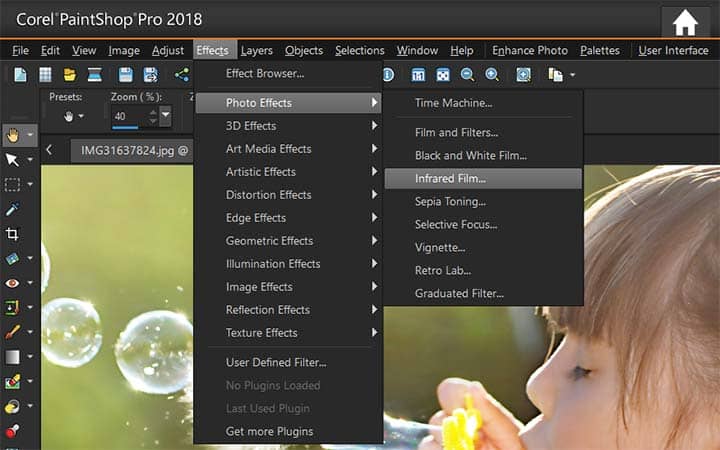The height and width of the screenshot is (450, 720).
Task: Click the Zoom In magnifier icon
Action: pyautogui.click(x=492, y=74)
